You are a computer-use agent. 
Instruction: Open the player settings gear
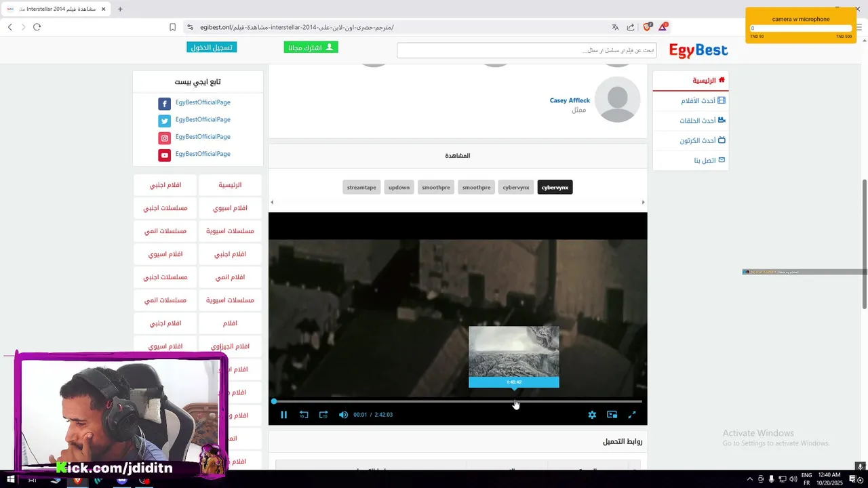coord(592,415)
